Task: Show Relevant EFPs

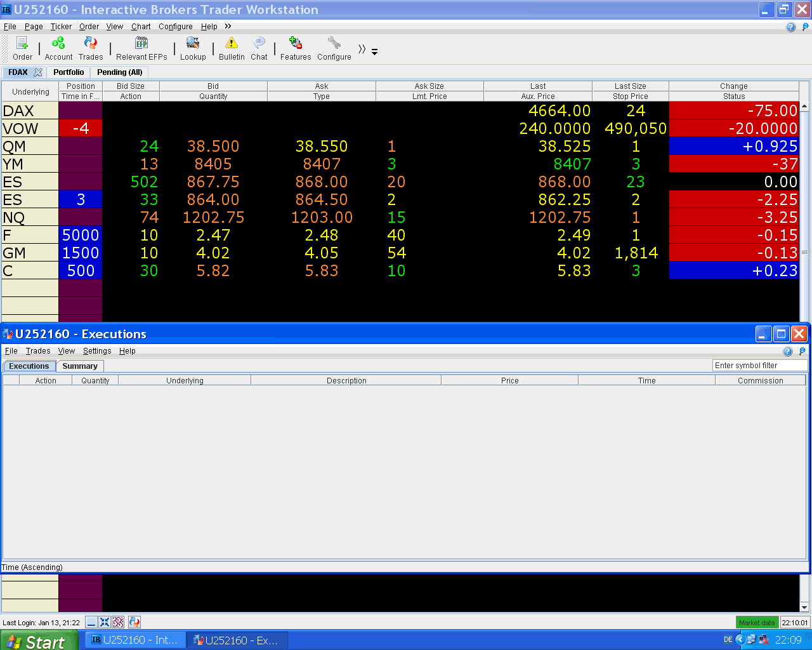Action: click(x=141, y=48)
